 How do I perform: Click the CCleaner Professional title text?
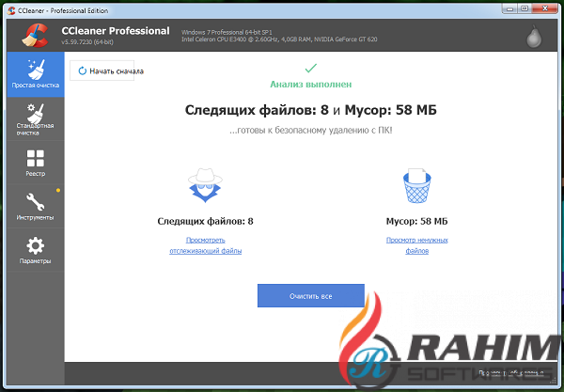click(x=116, y=31)
